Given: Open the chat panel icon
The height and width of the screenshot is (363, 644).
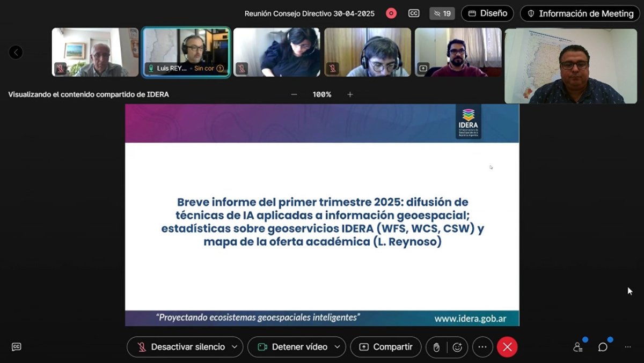Looking at the screenshot, I should 603,347.
